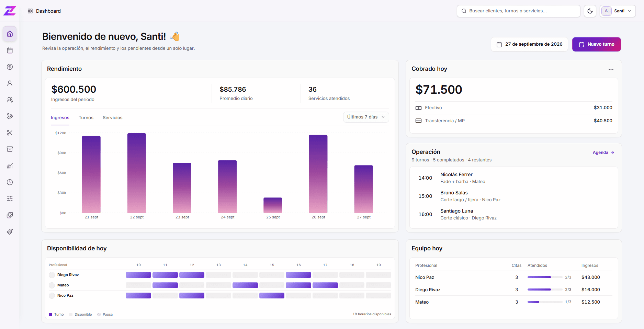The height and width of the screenshot is (329, 644).
Task: Toggle dark mode with moon icon
Action: pyautogui.click(x=590, y=11)
